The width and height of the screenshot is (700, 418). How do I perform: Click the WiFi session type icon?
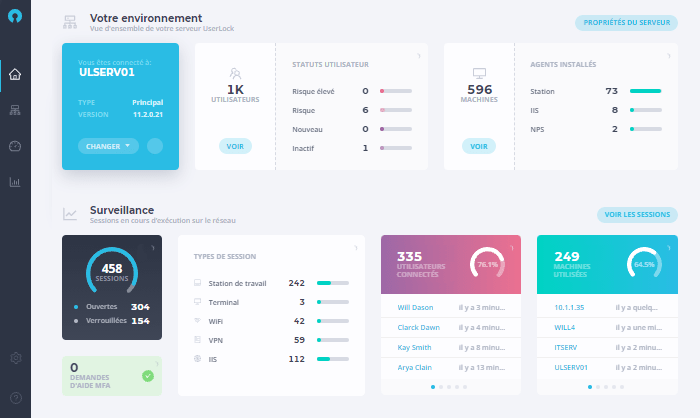197,321
